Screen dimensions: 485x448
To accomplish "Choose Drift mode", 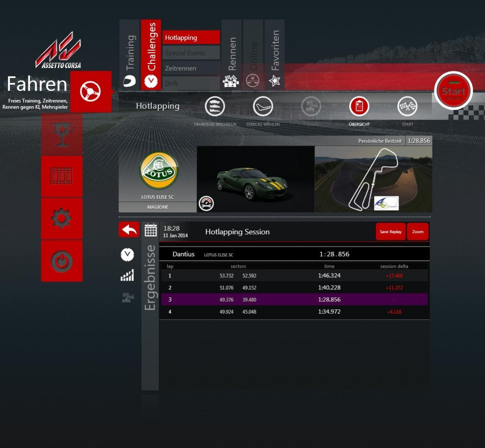I will tap(191, 83).
